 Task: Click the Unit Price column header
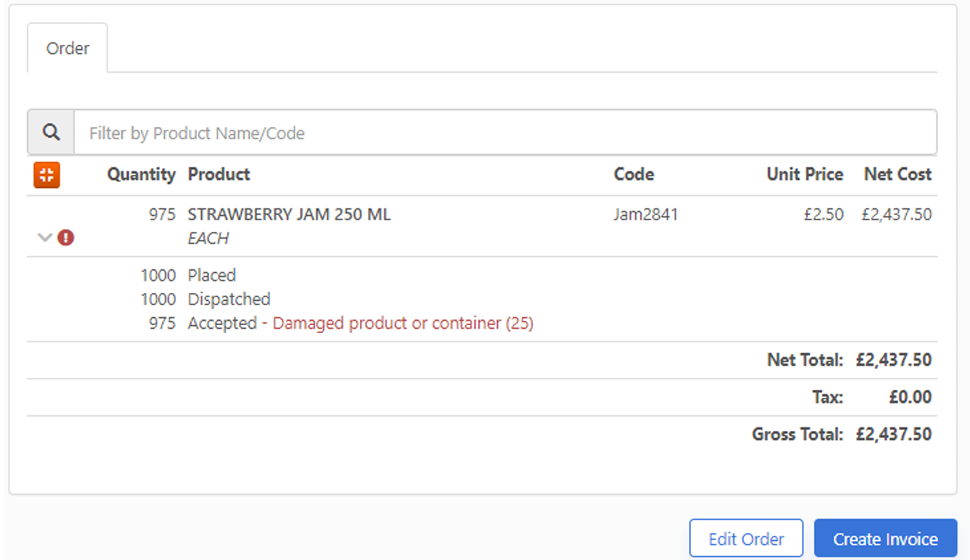805,175
